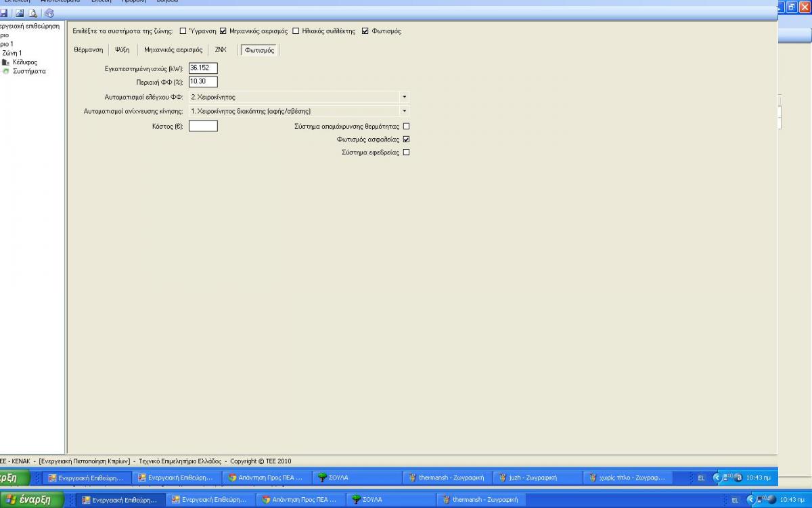Open juzh - Ζωγραφική from the taskbar
This screenshot has height=508, width=812.
(x=538, y=478)
